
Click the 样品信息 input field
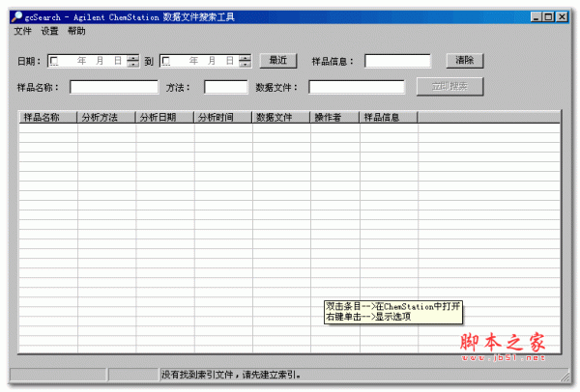coord(397,61)
